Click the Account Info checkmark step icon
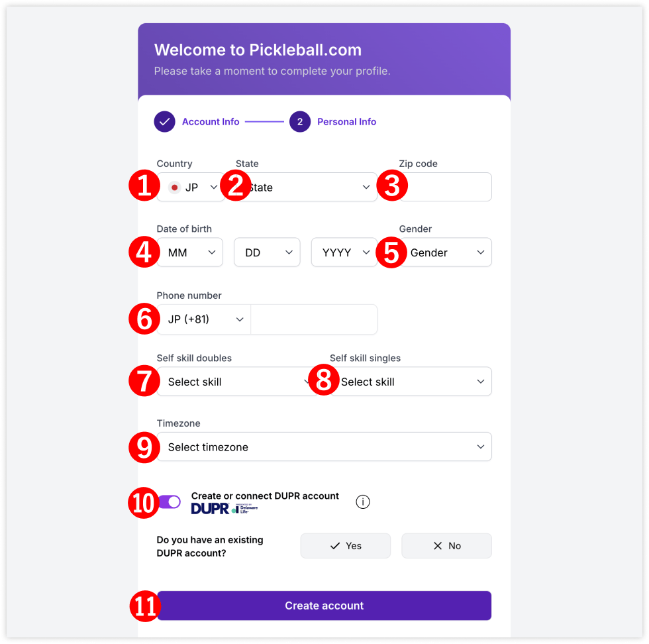649x644 pixels. (165, 122)
